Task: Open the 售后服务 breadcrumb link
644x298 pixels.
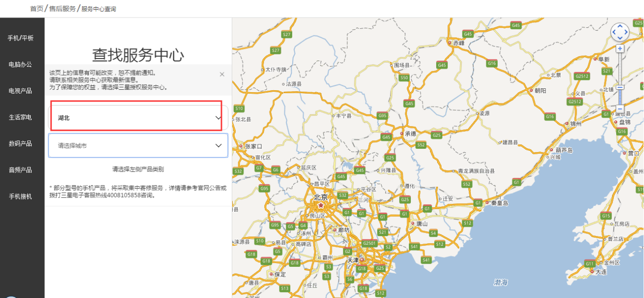Action: click(x=62, y=9)
